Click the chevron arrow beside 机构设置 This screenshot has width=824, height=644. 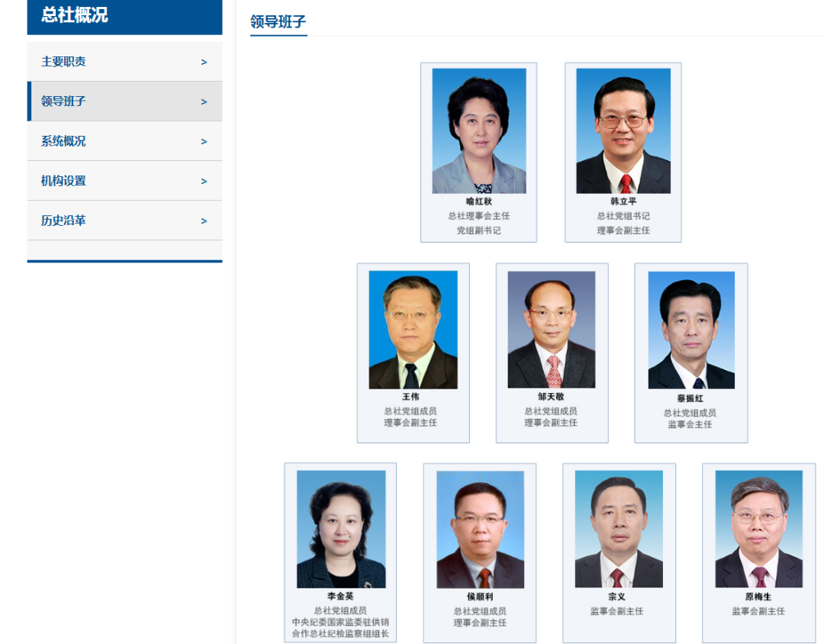tap(204, 182)
